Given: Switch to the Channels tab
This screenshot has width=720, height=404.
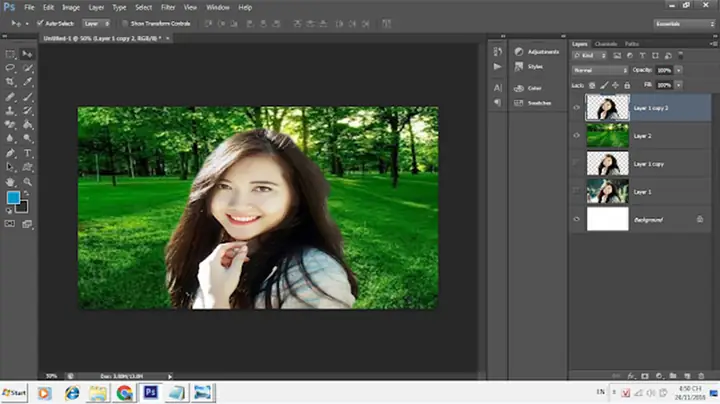Looking at the screenshot, I should (606, 44).
